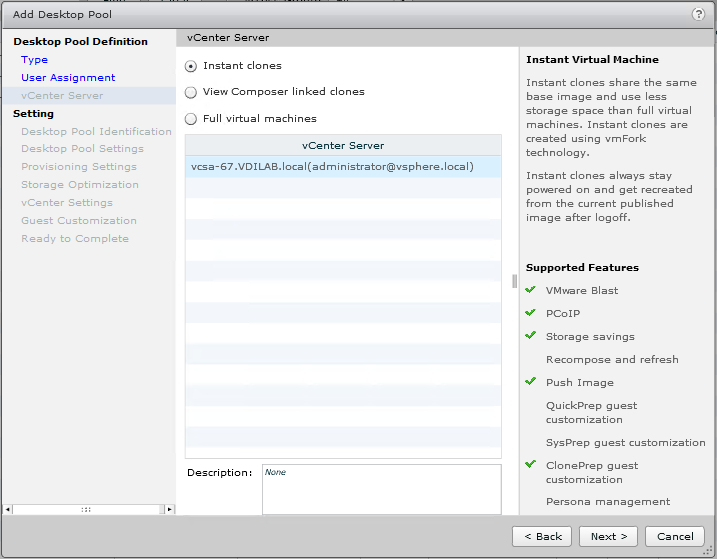Click the panel splitter handle
The image size is (717, 559).
click(514, 281)
